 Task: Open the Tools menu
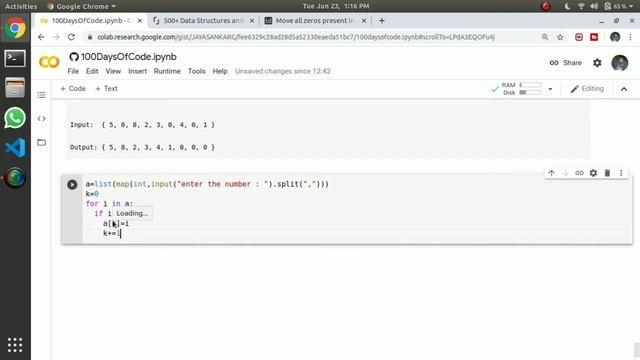(x=196, y=71)
